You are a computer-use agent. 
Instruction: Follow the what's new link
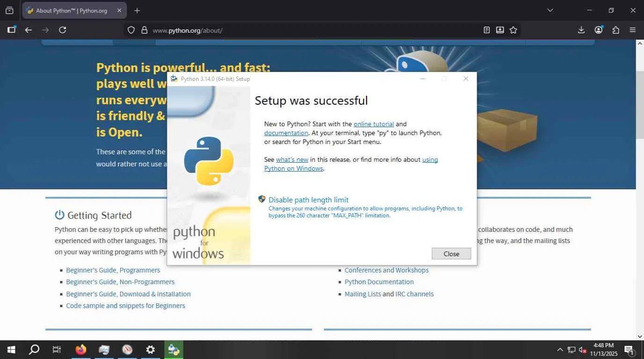(292, 159)
